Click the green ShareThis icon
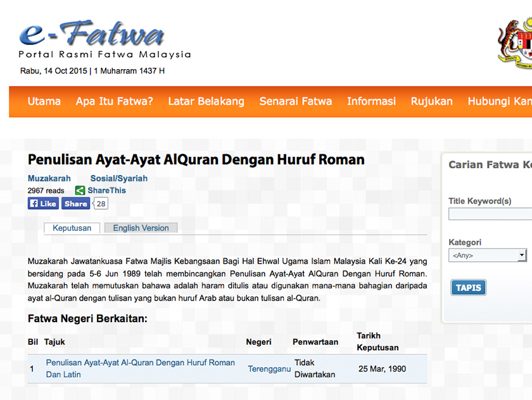Image resolution: width=532 pixels, height=400 pixels. coord(80,190)
